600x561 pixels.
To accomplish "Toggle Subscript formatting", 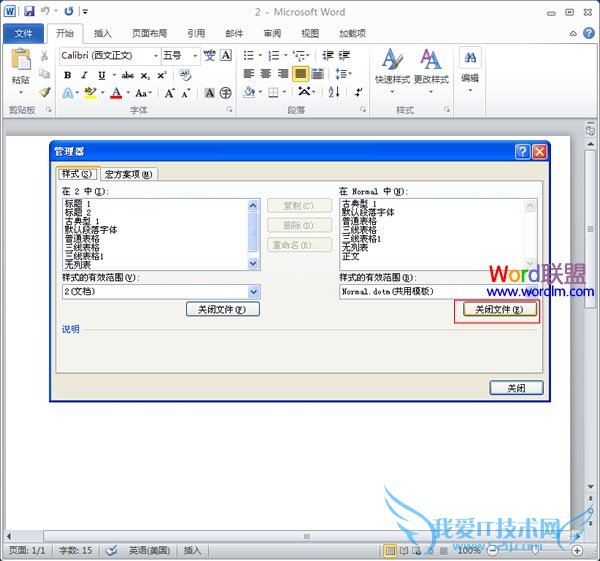I will point(145,75).
